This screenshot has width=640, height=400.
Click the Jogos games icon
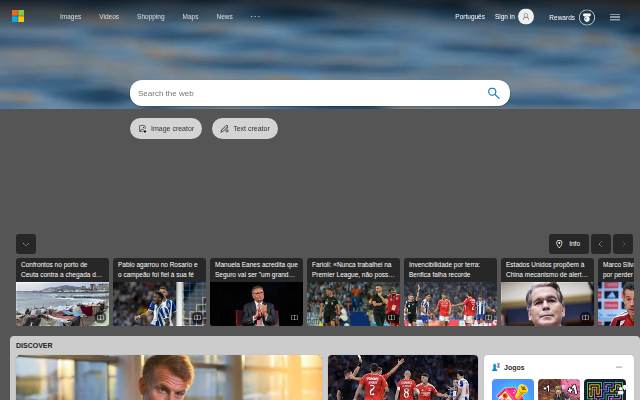coord(496,367)
